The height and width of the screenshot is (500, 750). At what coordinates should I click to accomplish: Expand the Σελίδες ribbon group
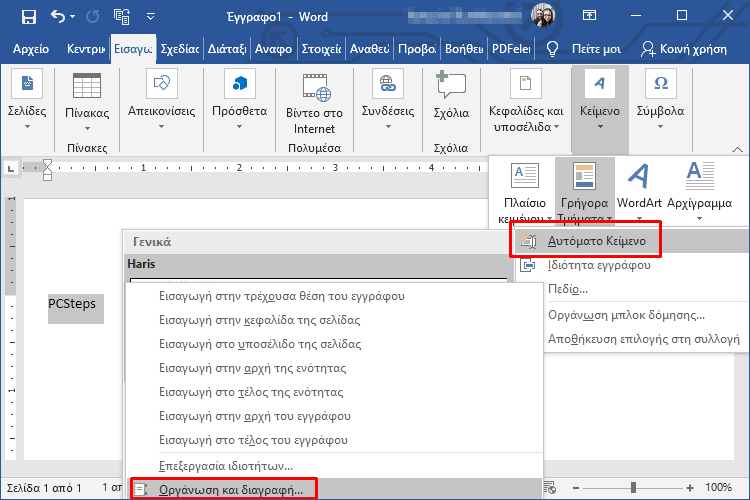(27, 100)
